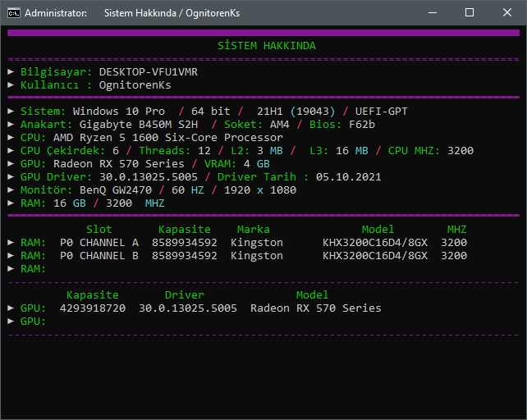Click the 'Driver' column header in GPU table
Viewport: 527px width, 420px height.
point(184,294)
